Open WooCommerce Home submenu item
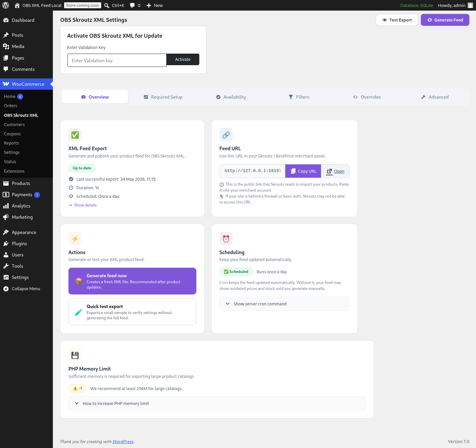 click(10, 97)
